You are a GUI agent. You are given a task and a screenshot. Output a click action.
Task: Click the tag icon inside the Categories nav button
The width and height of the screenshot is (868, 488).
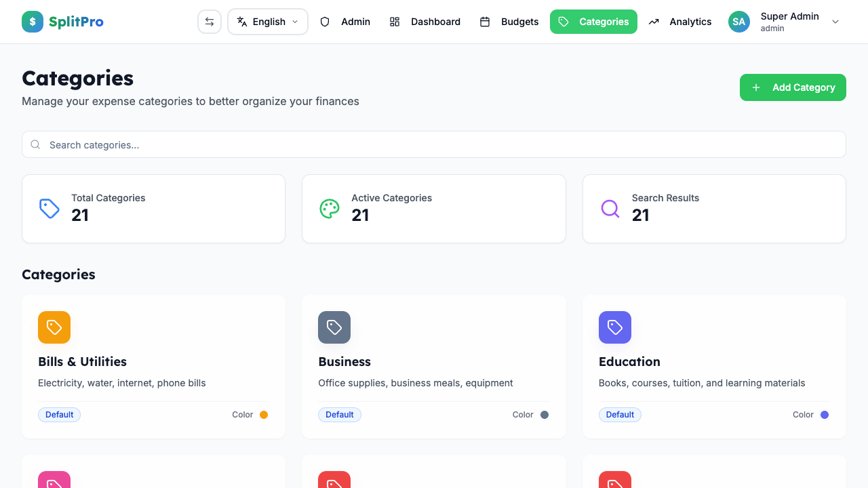tap(564, 22)
